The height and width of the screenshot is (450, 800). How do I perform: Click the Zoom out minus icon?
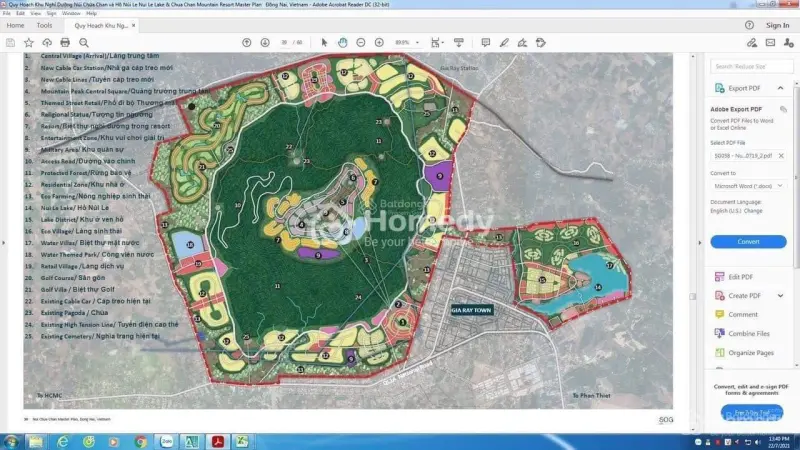coord(361,42)
